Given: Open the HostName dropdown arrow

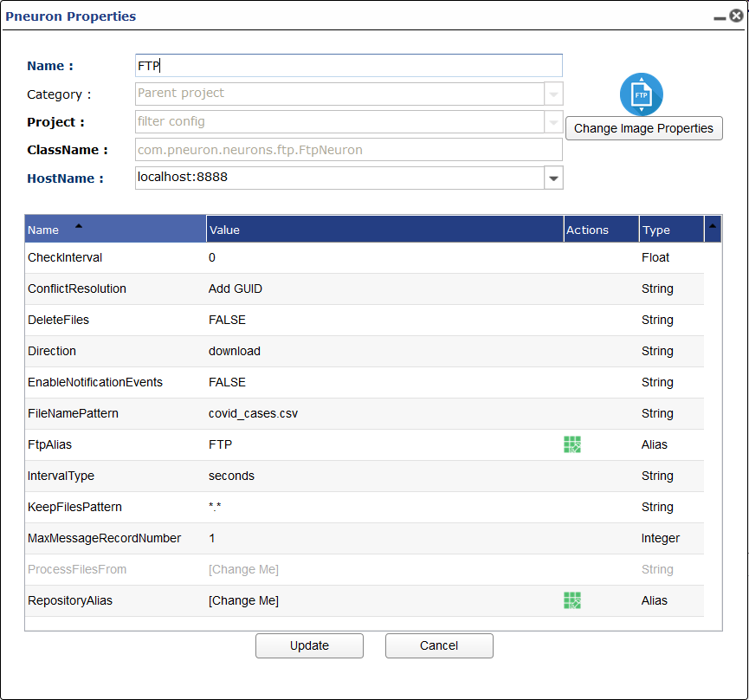Looking at the screenshot, I should click(x=553, y=178).
